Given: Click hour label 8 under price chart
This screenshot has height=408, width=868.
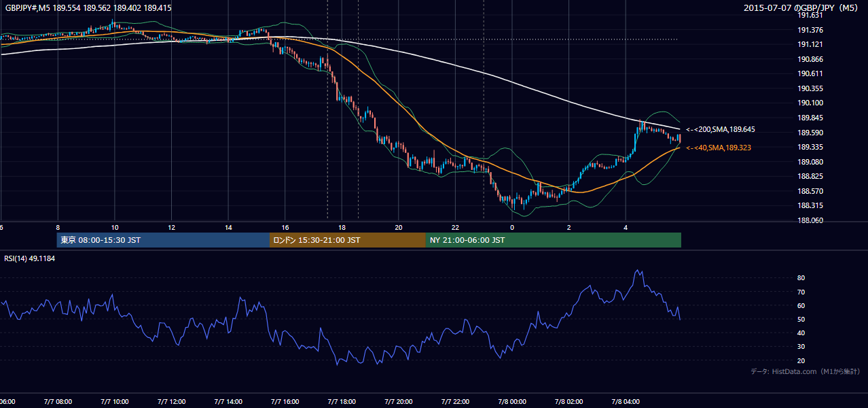Looking at the screenshot, I should pyautogui.click(x=58, y=227).
